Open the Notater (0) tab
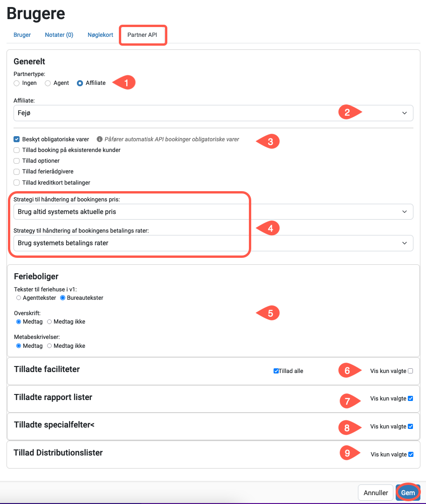Viewport: 426px width, 504px height. (59, 35)
